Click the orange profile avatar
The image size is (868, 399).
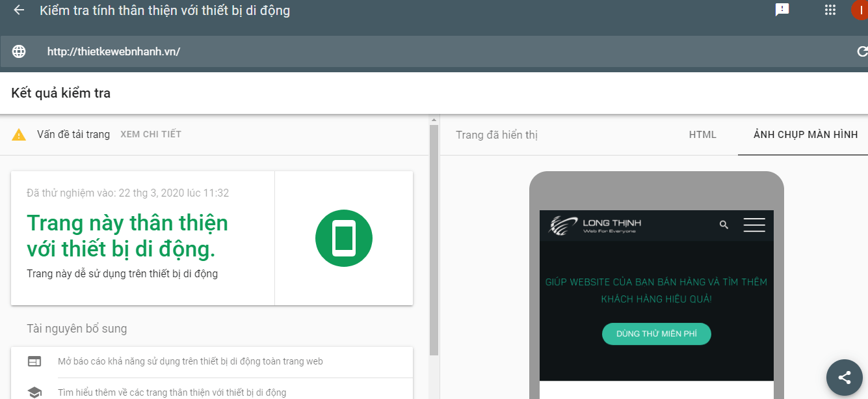click(x=861, y=10)
